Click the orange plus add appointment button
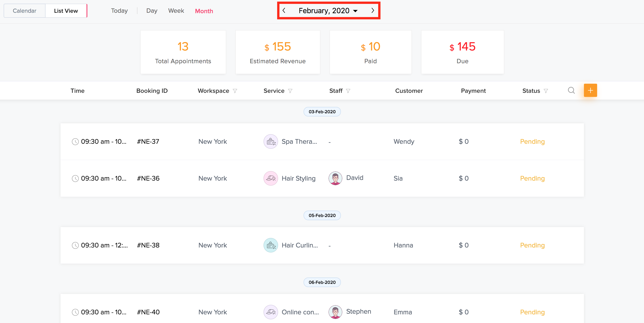644x323 pixels. [x=590, y=91]
